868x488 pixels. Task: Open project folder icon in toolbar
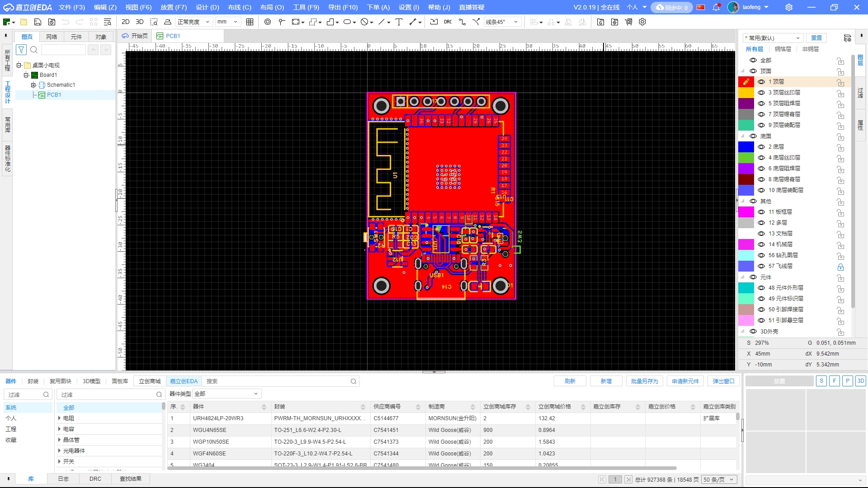click(x=24, y=22)
